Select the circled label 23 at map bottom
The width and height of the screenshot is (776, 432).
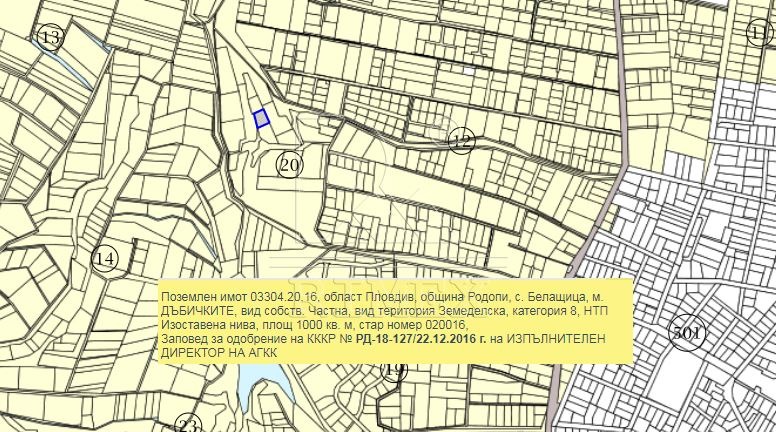pyautogui.click(x=187, y=426)
